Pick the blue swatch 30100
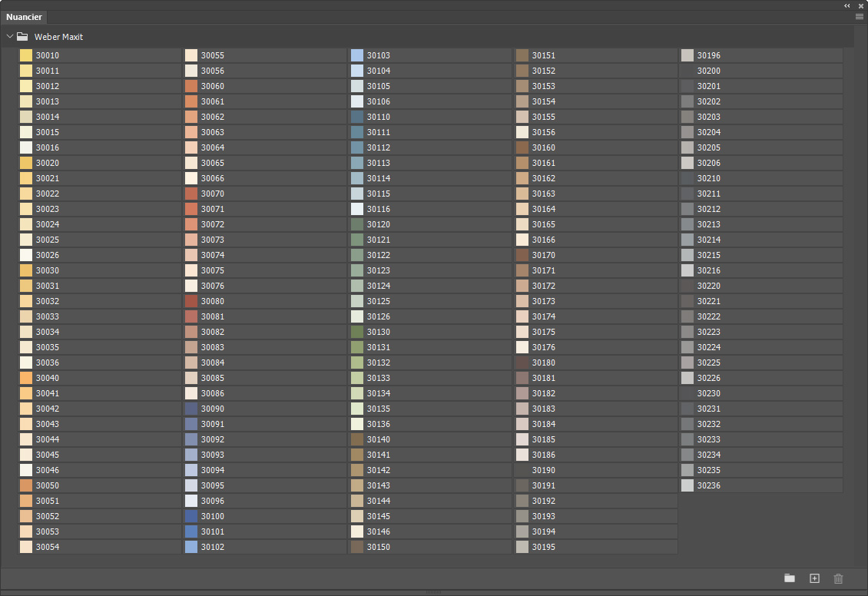The width and height of the screenshot is (868, 596). point(191,516)
